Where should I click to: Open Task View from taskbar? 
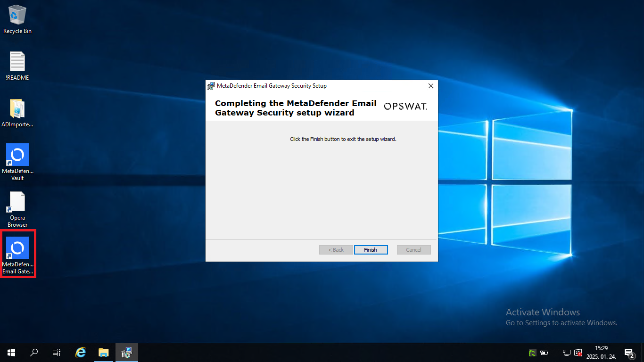pos(57,352)
